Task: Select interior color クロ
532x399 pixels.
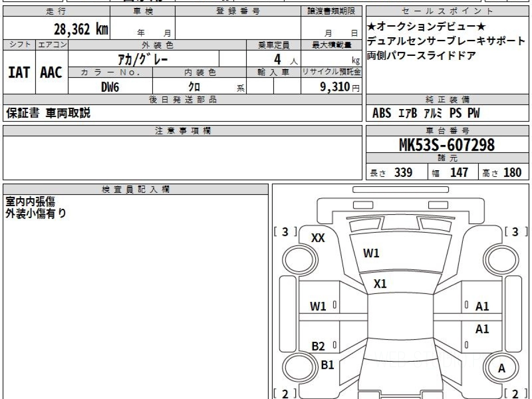Action: pyautogui.click(x=194, y=87)
